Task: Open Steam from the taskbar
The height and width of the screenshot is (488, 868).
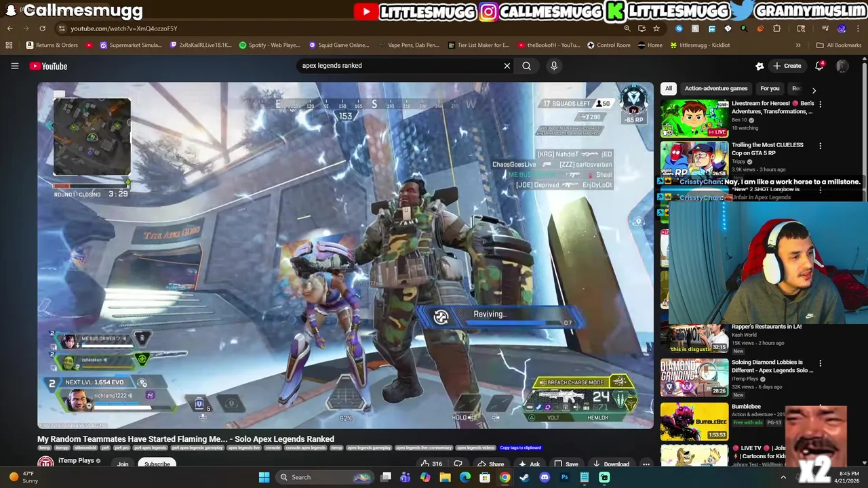Action: coord(524,477)
